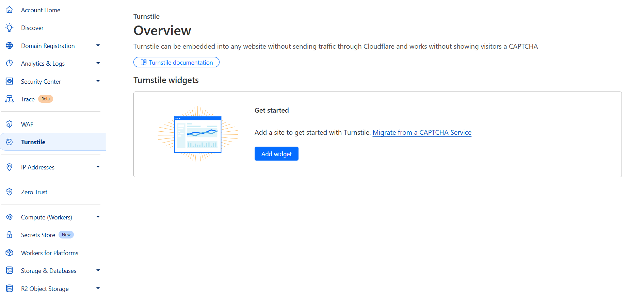Click the Analytics & Logs pie chart icon
The height and width of the screenshot is (297, 644).
[x=10, y=63]
